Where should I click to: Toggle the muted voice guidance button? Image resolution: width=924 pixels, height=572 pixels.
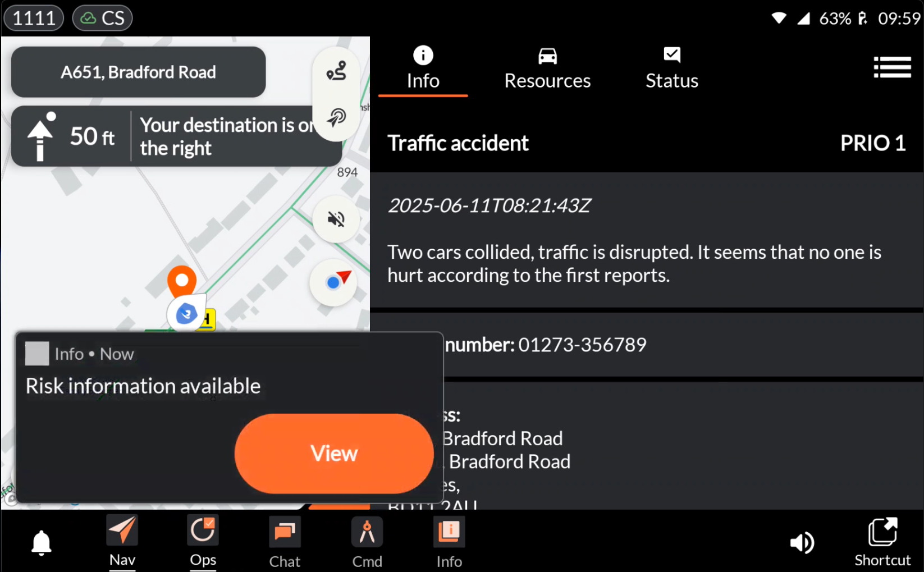pos(336,219)
